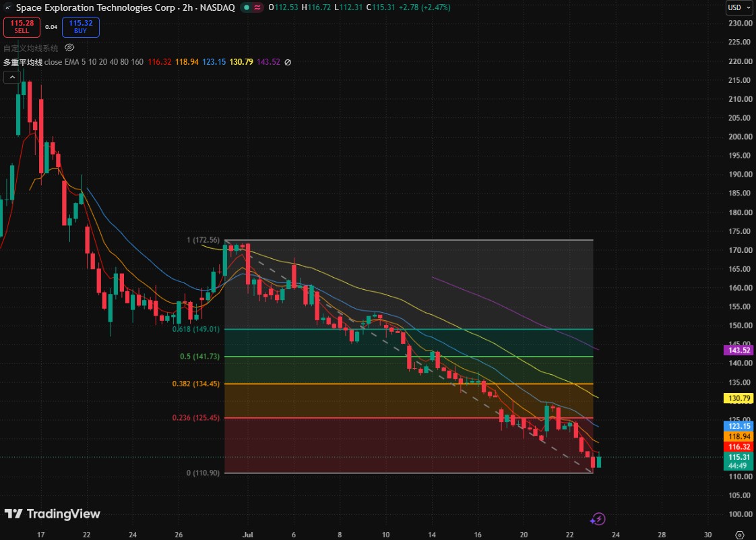The width and height of the screenshot is (756, 540).
Task: Select the Fibonacci level label 0.618 (149.01)
Action: coord(196,329)
